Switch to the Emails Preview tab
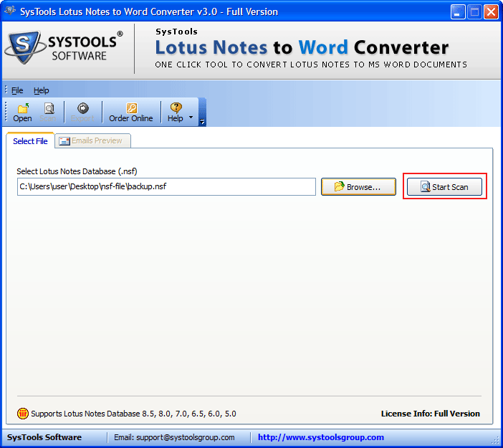 92,140
